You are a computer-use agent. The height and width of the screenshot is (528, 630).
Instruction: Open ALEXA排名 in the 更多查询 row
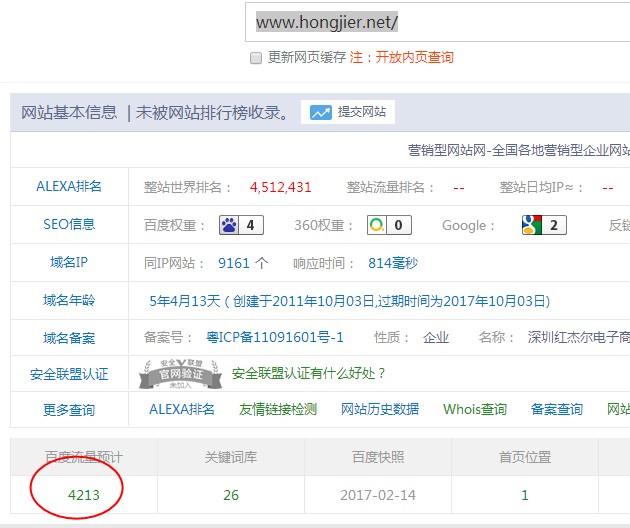pos(182,409)
